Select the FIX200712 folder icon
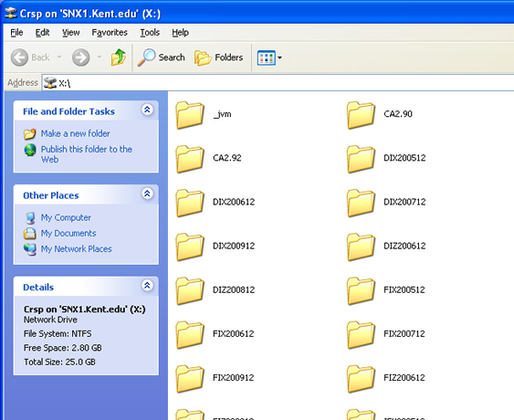The height and width of the screenshot is (420, 514). (x=361, y=334)
